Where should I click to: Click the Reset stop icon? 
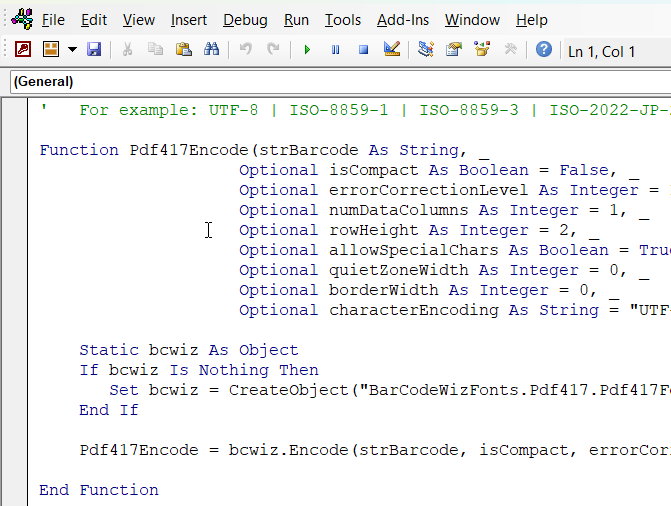pos(363,50)
